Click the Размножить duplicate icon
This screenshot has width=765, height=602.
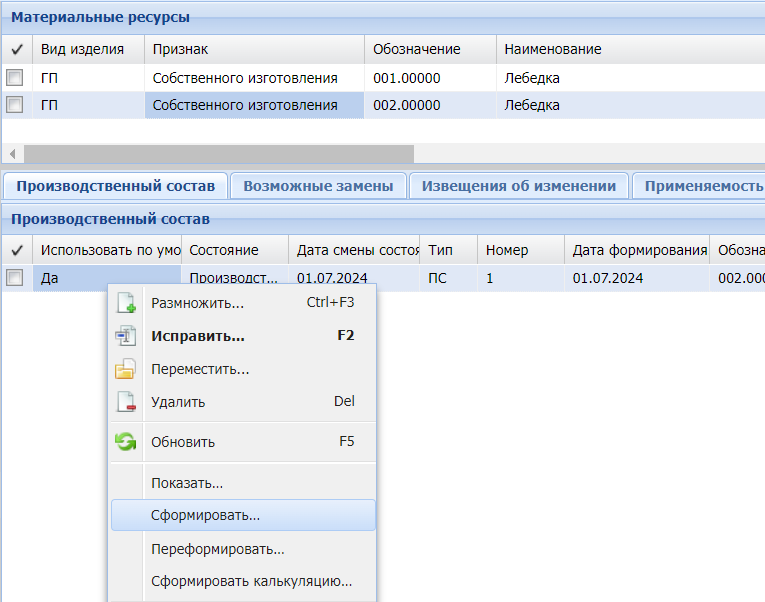(125, 303)
